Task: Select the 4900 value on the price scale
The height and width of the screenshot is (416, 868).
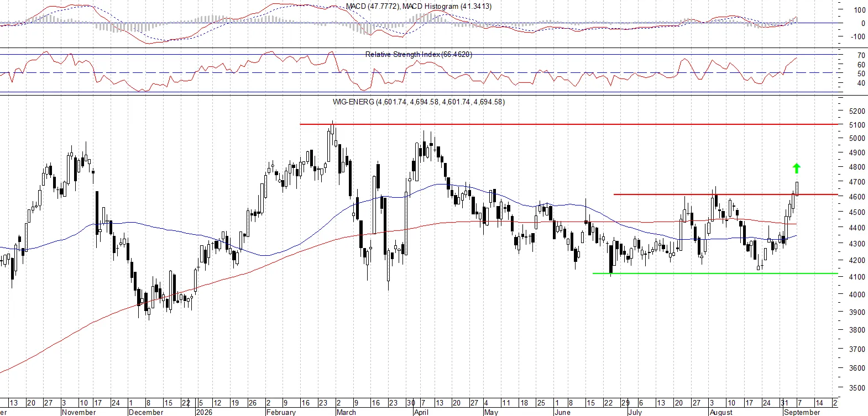Action: 857,152
